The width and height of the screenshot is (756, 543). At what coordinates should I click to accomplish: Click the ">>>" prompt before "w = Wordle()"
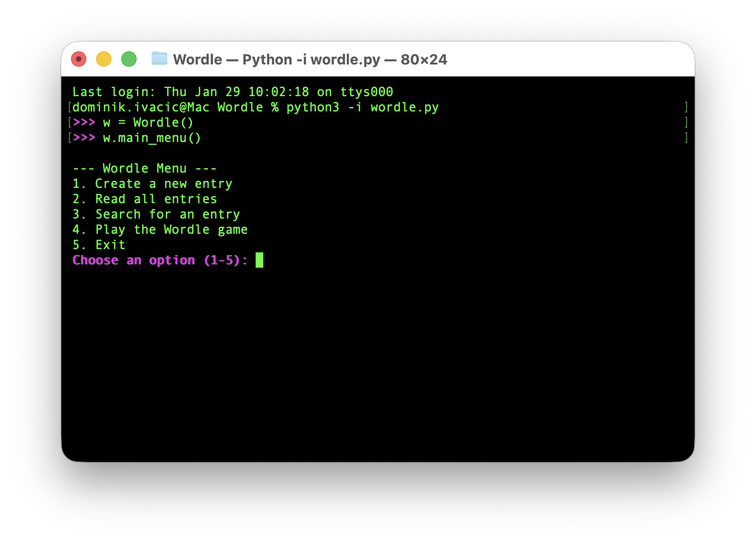click(84, 122)
